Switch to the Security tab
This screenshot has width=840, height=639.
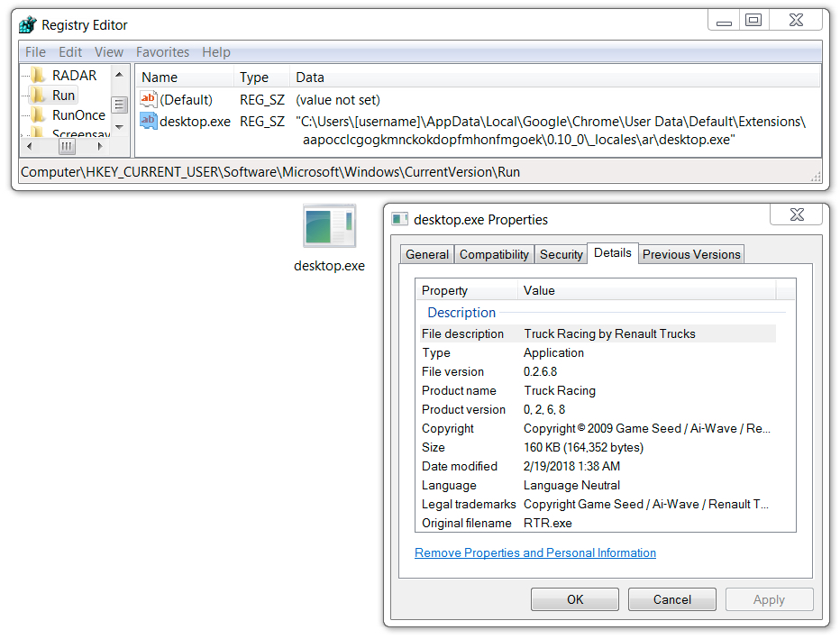(x=561, y=254)
